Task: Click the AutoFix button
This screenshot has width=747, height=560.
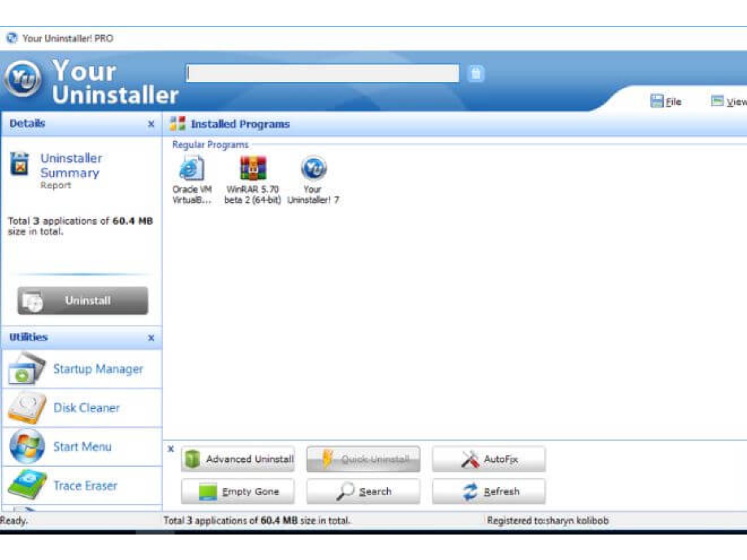Action: 489,459
